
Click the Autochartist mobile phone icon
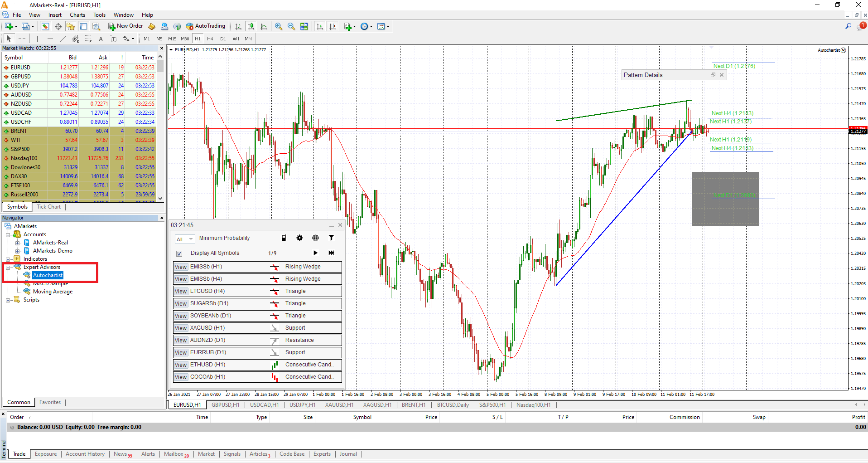click(284, 238)
